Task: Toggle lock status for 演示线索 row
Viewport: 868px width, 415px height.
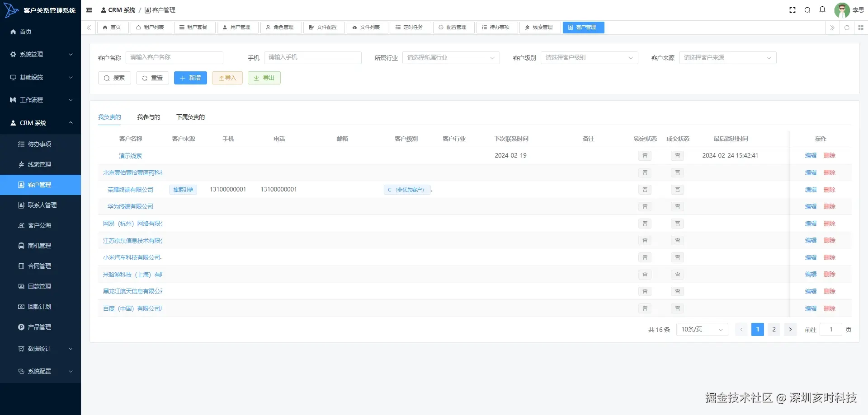Action: click(x=645, y=155)
